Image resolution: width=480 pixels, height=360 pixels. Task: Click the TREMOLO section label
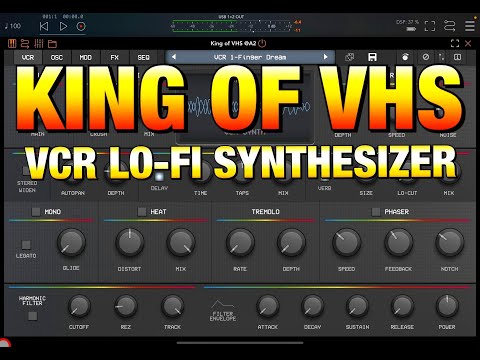click(265, 212)
